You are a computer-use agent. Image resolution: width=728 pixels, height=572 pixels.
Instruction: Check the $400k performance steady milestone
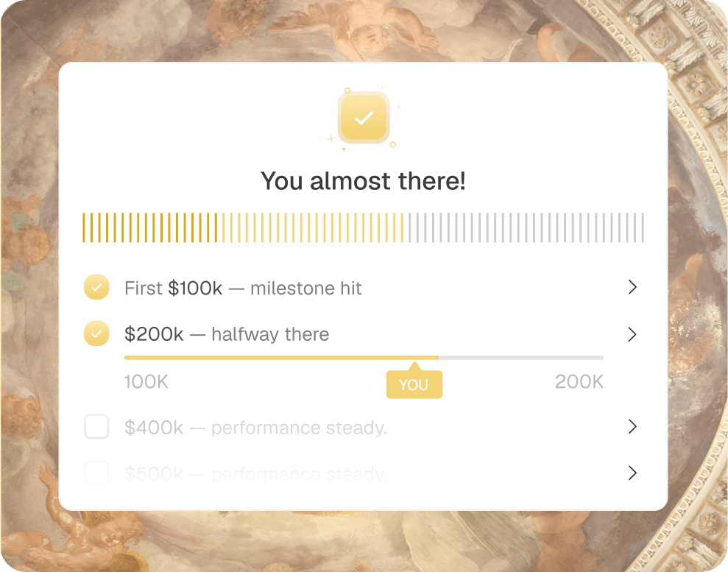click(x=96, y=427)
